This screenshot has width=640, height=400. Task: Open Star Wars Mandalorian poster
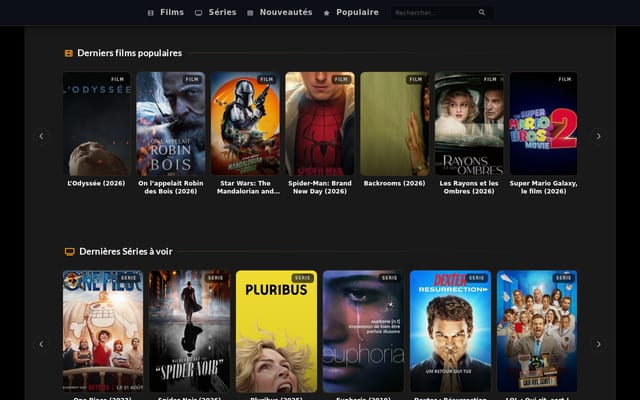(245, 124)
